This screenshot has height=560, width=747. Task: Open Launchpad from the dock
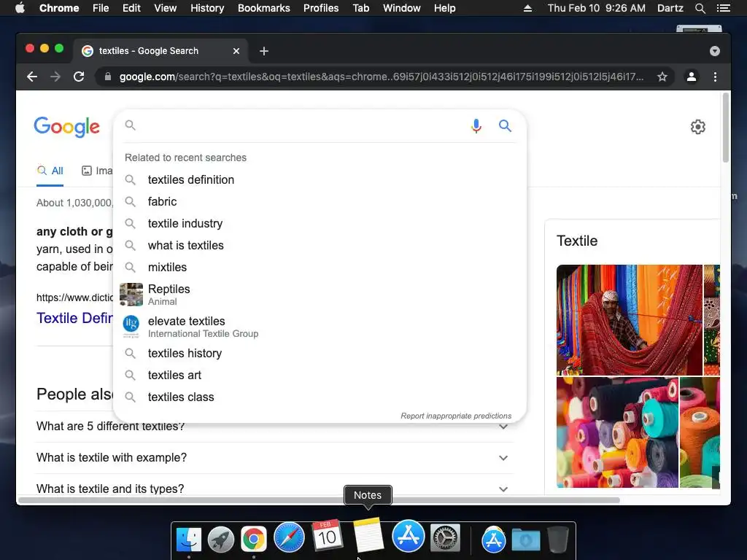[x=221, y=539]
